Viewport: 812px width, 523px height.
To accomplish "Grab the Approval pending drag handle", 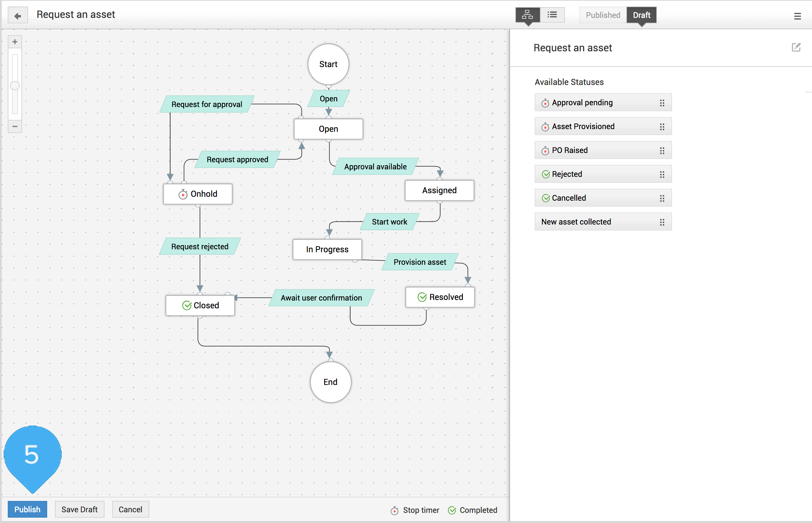I will 662,103.
